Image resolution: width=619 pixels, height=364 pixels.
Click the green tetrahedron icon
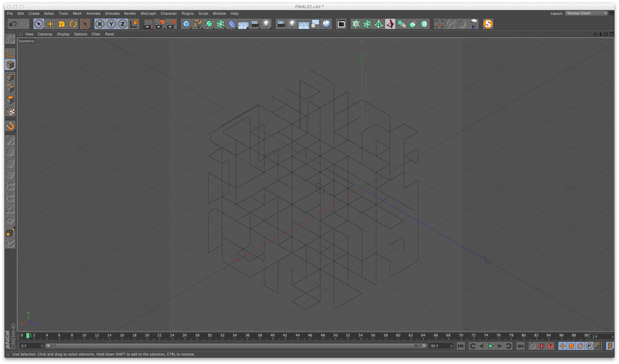click(379, 24)
